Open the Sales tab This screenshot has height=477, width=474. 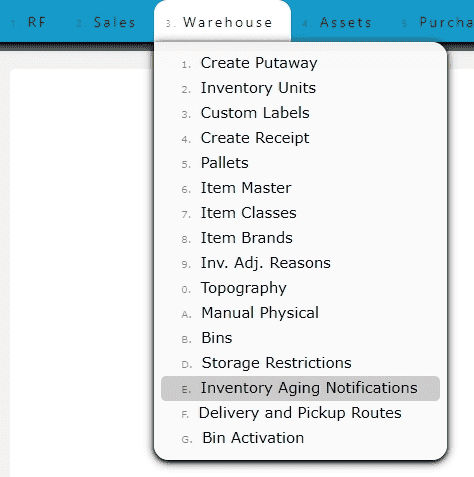coord(106,22)
